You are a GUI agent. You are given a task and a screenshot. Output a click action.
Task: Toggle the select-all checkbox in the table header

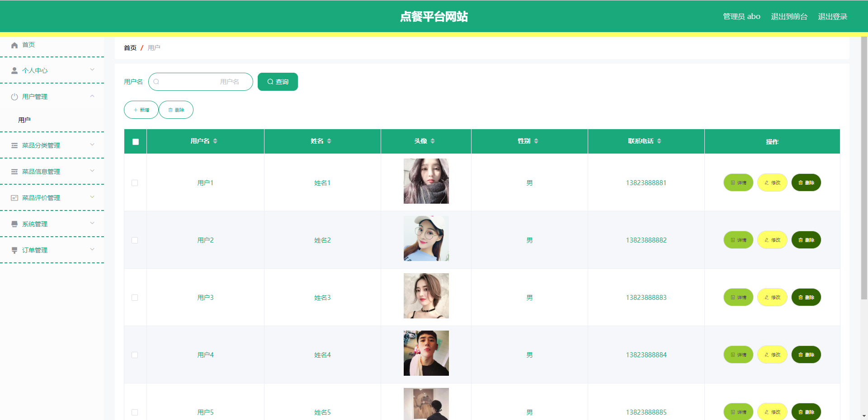tap(136, 142)
